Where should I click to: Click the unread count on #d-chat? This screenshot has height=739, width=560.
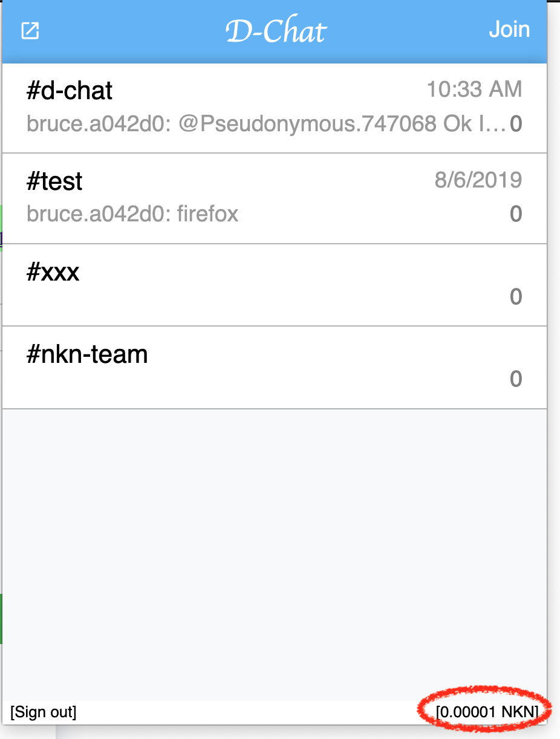[515, 124]
